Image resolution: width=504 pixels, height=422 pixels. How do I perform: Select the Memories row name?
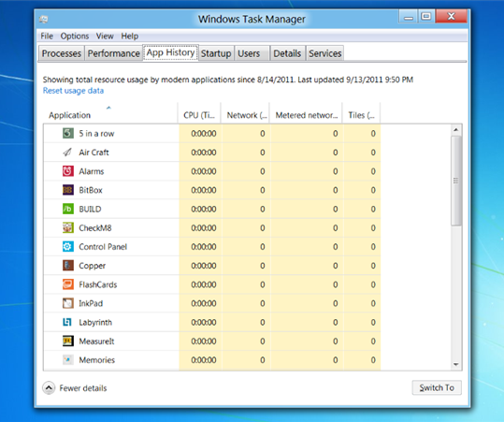pos(96,360)
